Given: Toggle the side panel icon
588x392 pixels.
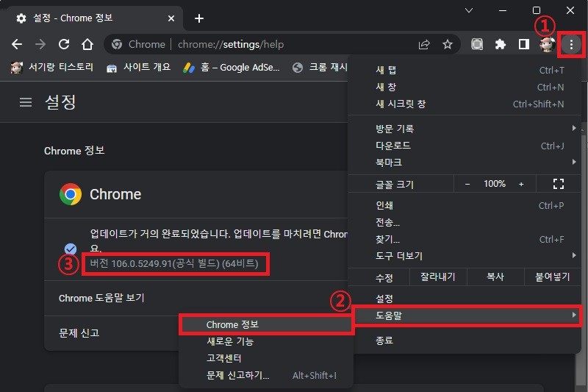Looking at the screenshot, I should click(524, 44).
